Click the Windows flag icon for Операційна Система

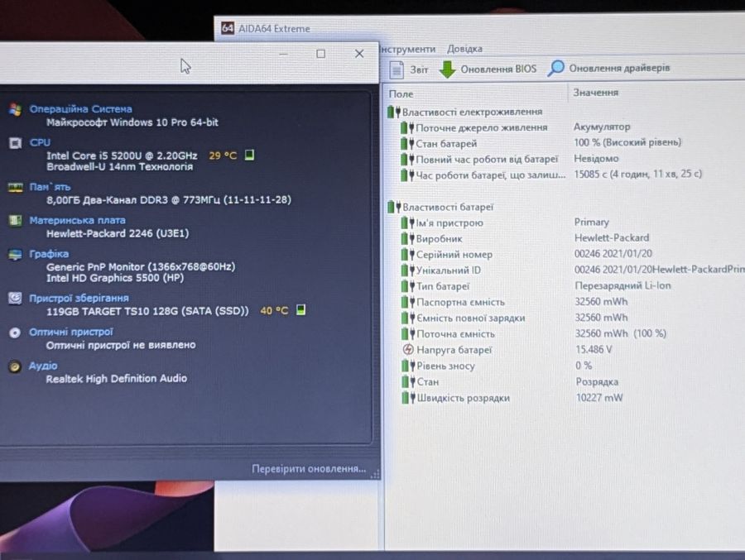15,109
